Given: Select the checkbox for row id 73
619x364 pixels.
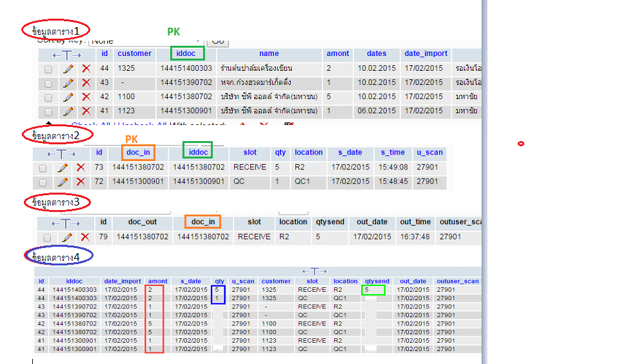Looking at the screenshot, I should point(43,168).
